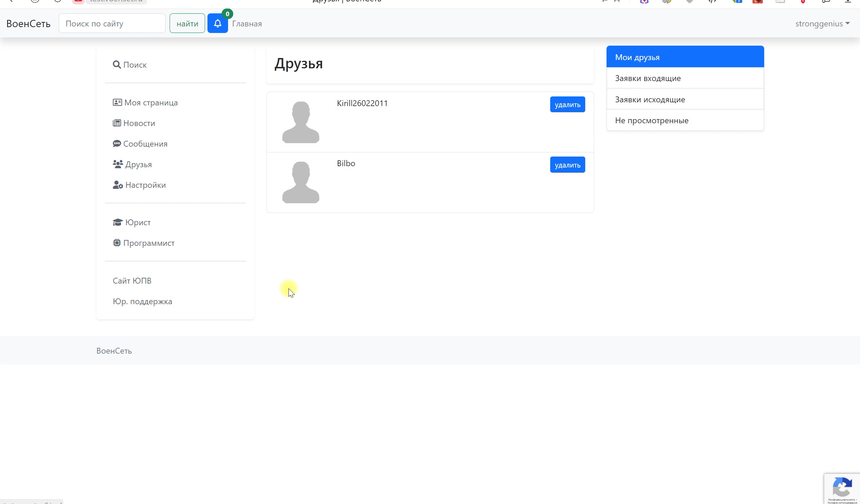The width and height of the screenshot is (860, 504).
Task: Click the Kirill26022011 friend name
Action: (362, 103)
